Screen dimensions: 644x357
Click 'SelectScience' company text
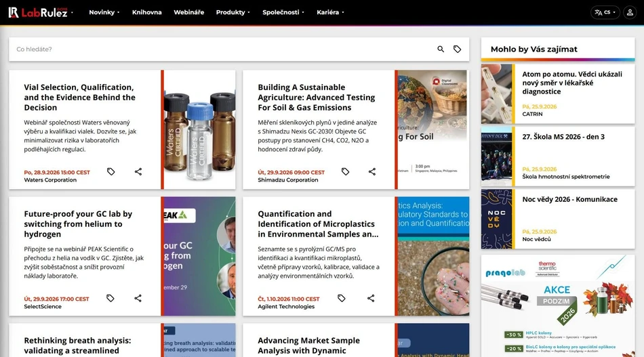click(43, 306)
